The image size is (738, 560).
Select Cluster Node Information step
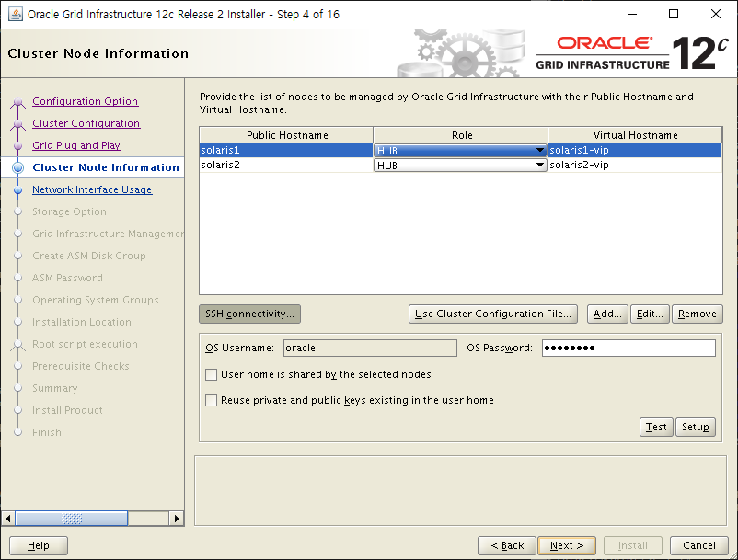106,168
